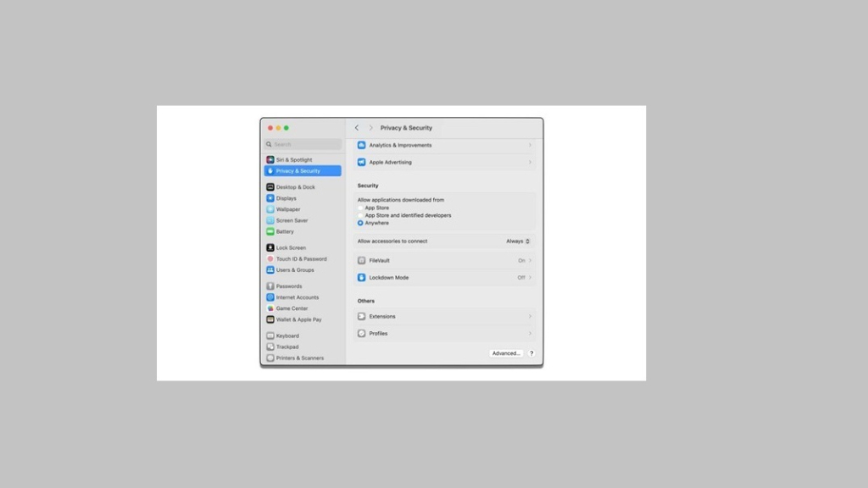Click the Wallpaper sidebar icon
This screenshot has width=868, height=488.
[x=270, y=209]
